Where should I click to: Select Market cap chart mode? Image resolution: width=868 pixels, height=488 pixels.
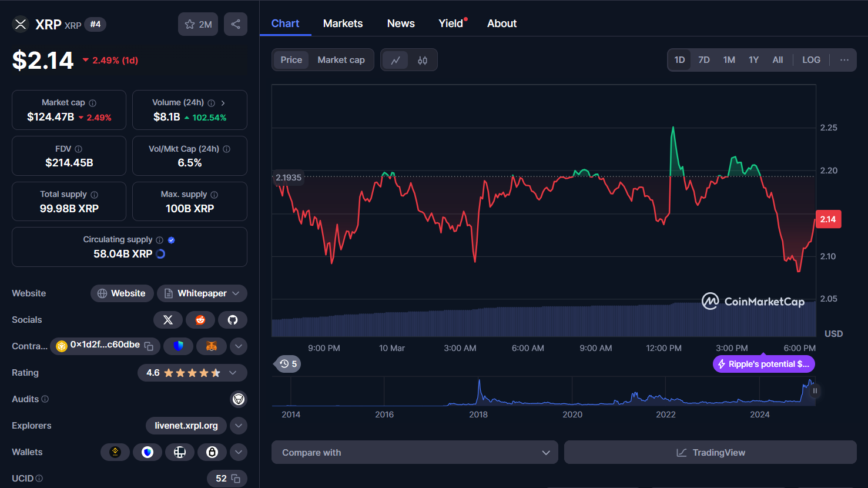tap(341, 60)
